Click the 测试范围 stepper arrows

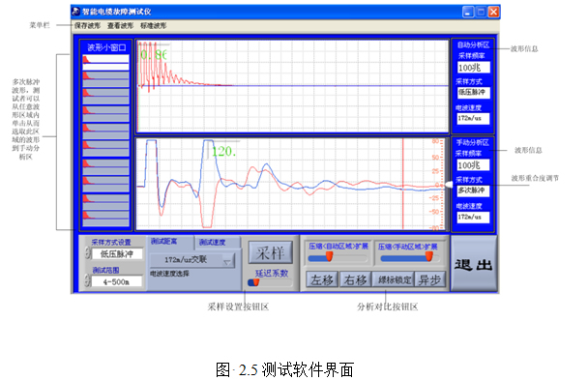point(87,281)
